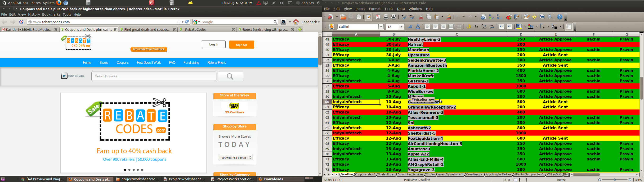644x182 pixels.
Task: Export directly as PDF in Calc
Action: 378,17
